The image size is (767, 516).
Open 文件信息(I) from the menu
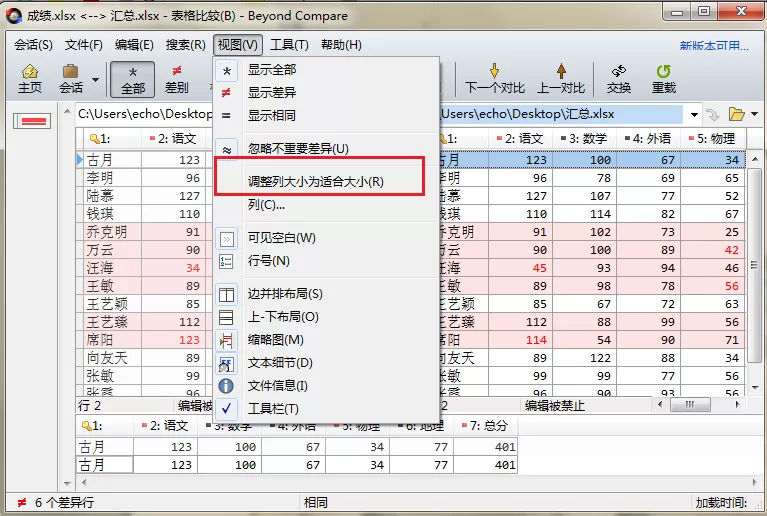[x=326, y=386]
